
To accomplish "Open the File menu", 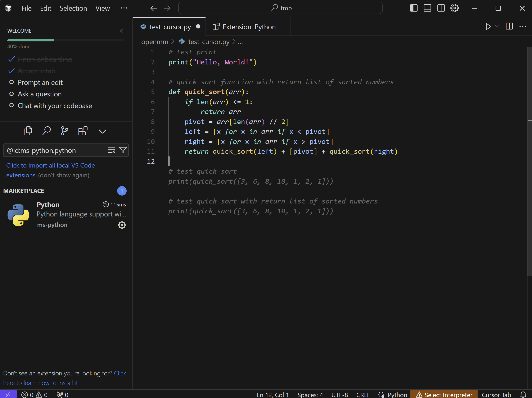I will pos(26,8).
